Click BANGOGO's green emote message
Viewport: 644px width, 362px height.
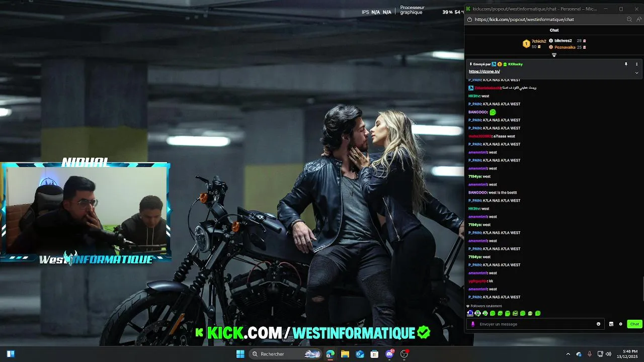[x=493, y=112]
